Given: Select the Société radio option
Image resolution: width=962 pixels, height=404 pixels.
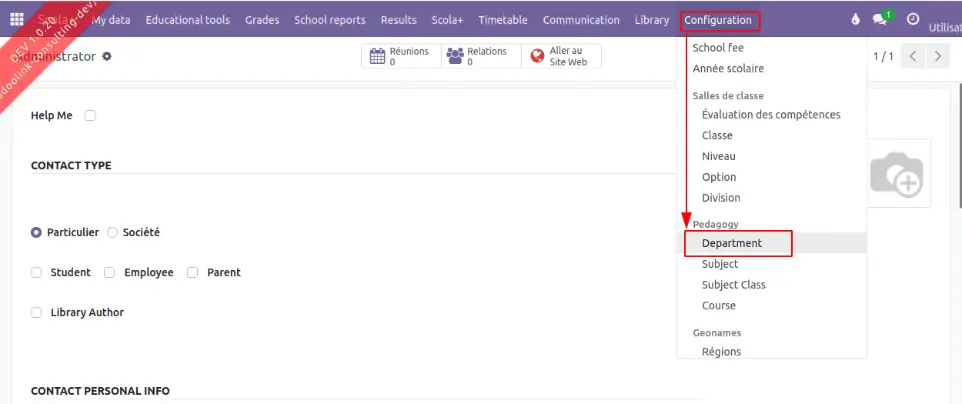Looking at the screenshot, I should [x=112, y=232].
